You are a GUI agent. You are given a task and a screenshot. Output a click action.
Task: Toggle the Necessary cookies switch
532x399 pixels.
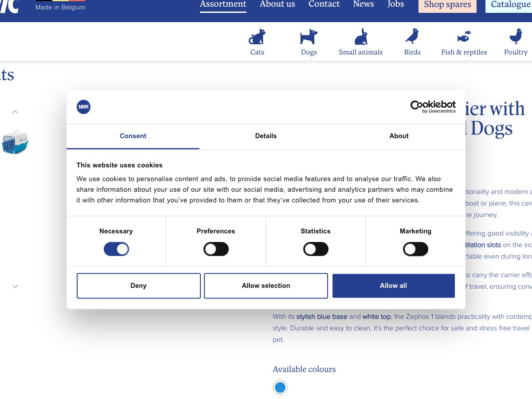click(x=116, y=249)
